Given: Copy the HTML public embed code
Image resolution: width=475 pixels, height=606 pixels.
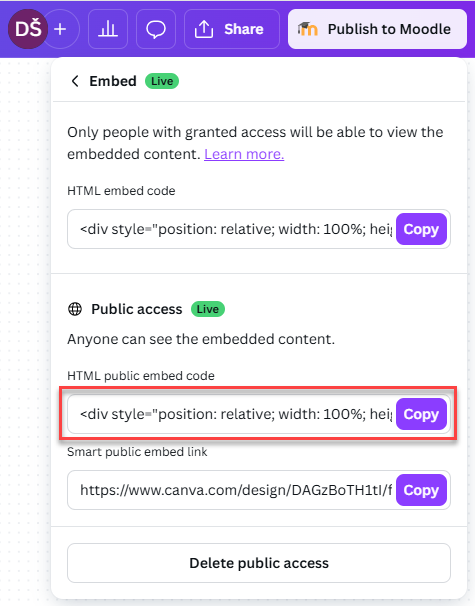Looking at the screenshot, I should [421, 414].
